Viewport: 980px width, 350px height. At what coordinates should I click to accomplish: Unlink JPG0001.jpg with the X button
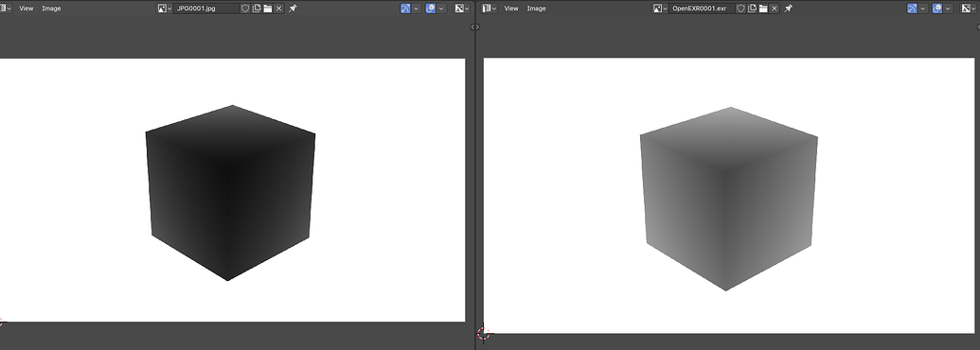click(278, 9)
